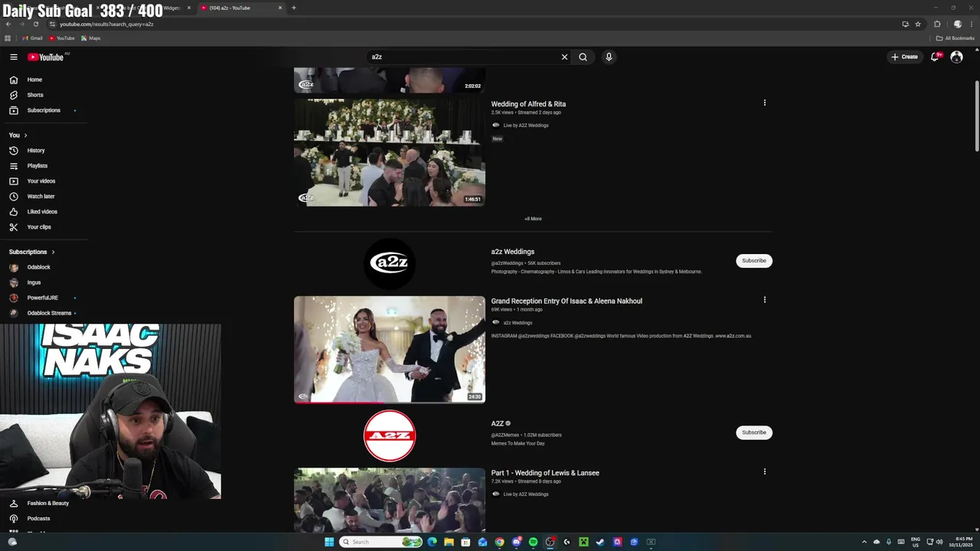This screenshot has width=980, height=551.
Task: Open the YouTube account avatar menu
Action: [956, 57]
